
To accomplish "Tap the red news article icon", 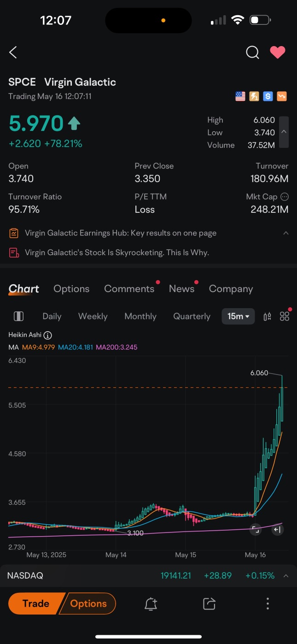I will click(14, 252).
